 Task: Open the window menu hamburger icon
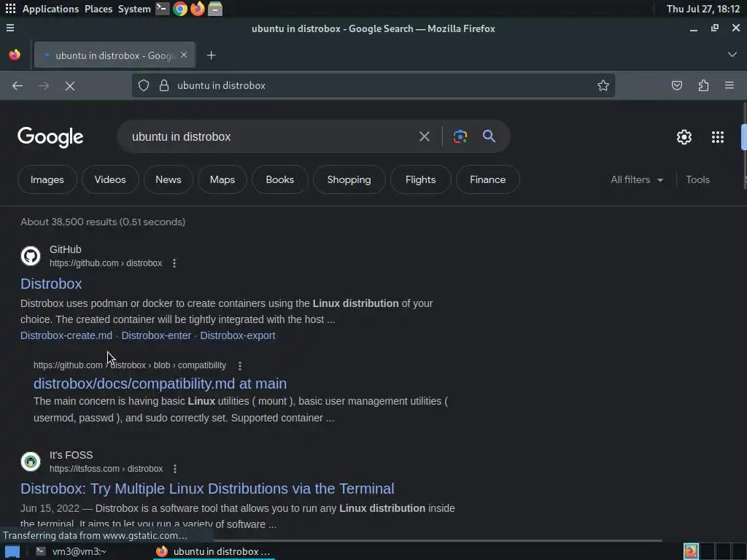[x=10, y=28]
